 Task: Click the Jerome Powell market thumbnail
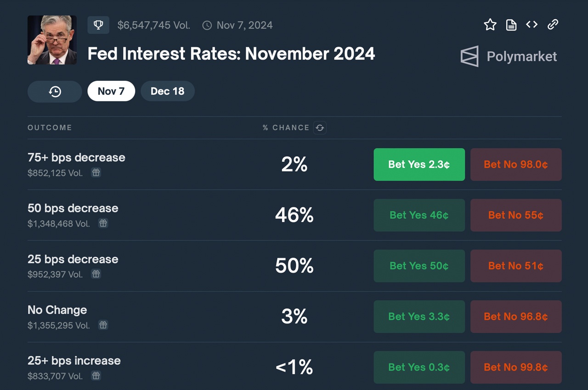[x=52, y=40]
